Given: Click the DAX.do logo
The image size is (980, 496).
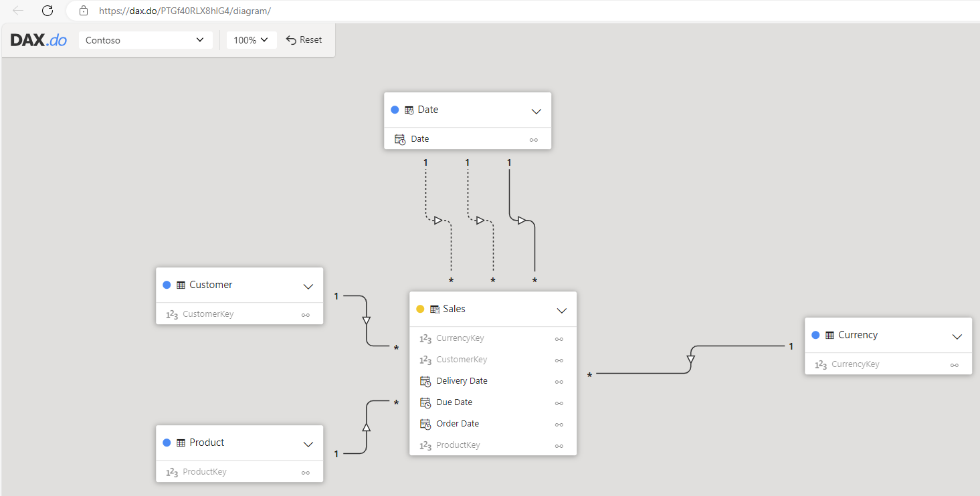Looking at the screenshot, I should click(39, 40).
